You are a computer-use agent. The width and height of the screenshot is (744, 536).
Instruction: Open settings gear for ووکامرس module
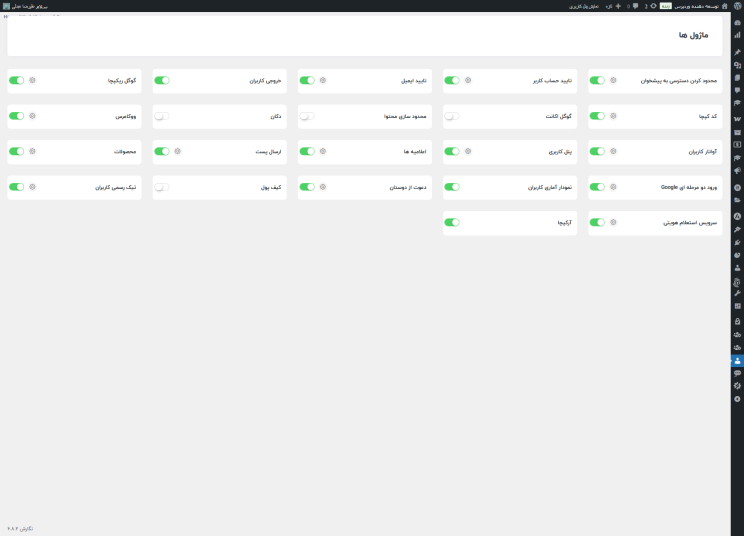32,116
